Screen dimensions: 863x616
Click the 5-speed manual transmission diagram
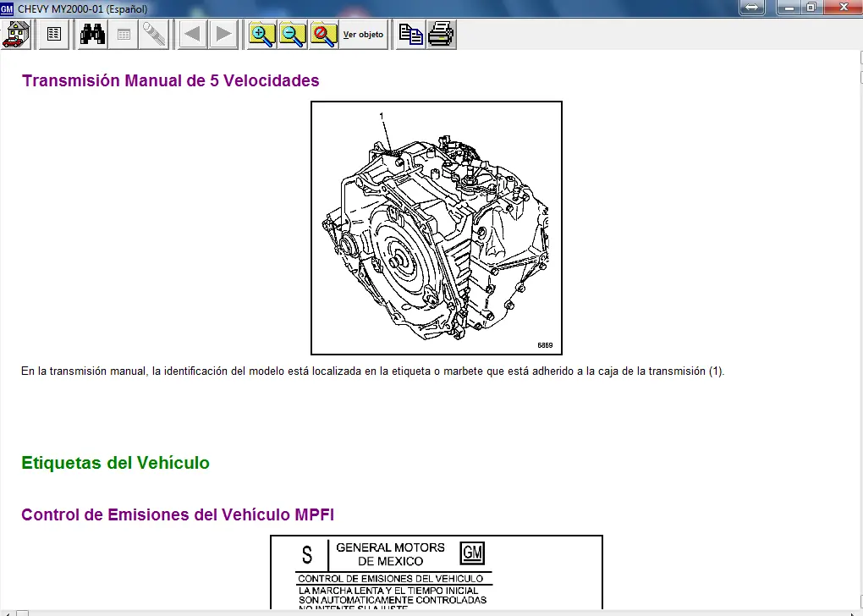(x=437, y=228)
